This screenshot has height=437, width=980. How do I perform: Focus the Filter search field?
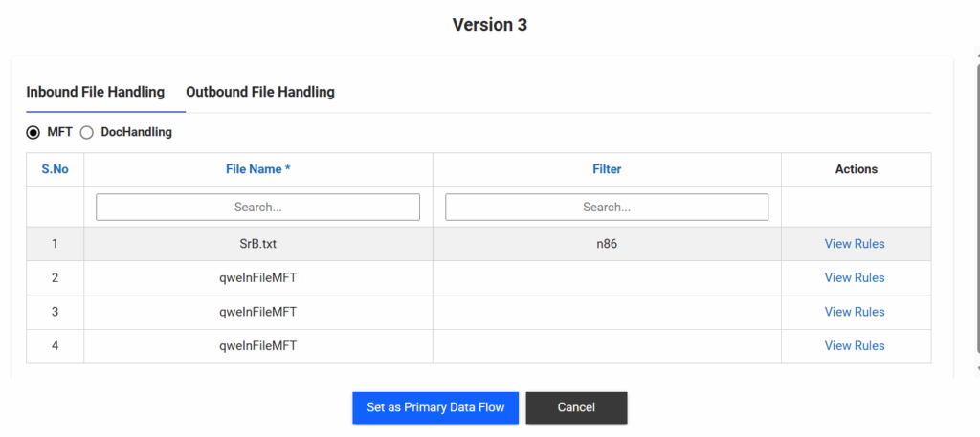(607, 207)
